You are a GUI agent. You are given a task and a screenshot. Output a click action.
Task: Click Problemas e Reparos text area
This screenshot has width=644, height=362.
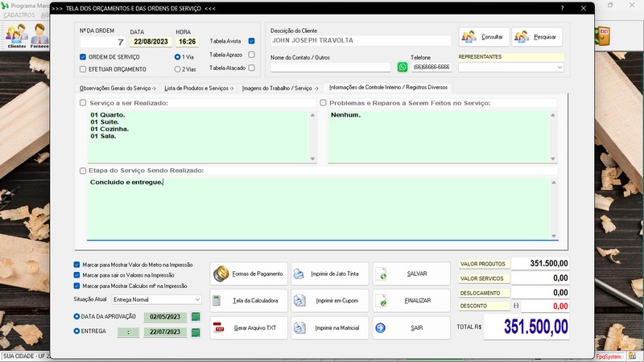(x=439, y=136)
